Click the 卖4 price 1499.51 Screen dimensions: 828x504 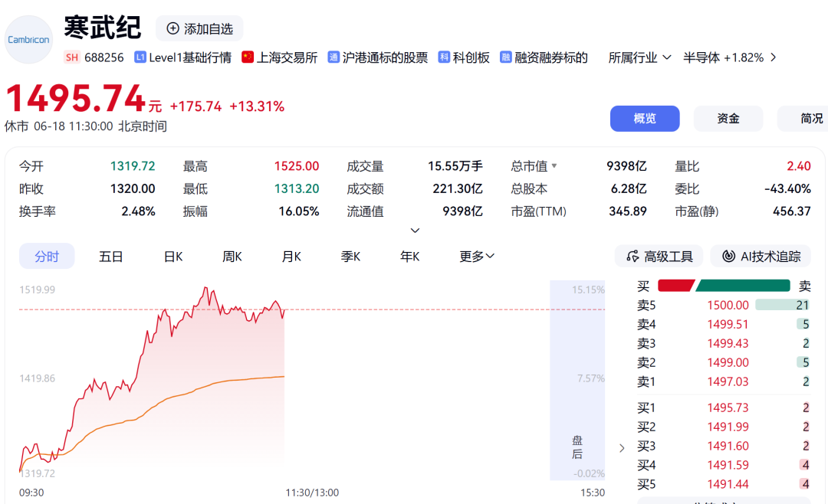(x=728, y=324)
